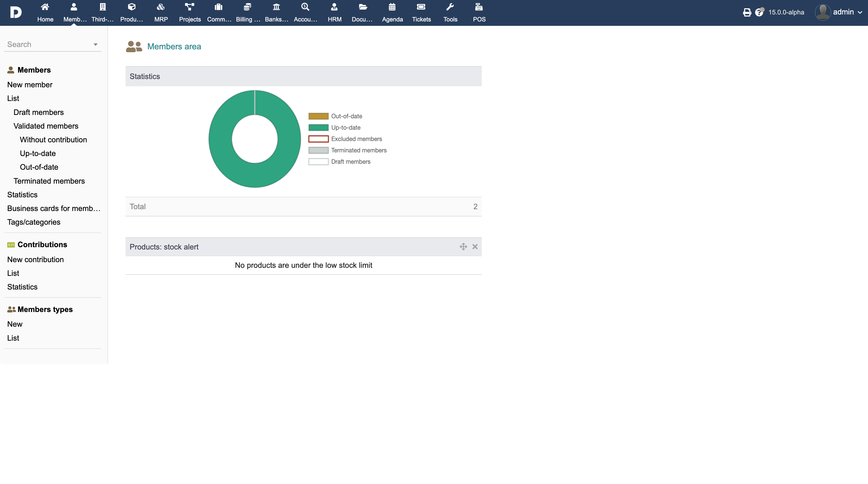Open the help question mark icon
Screen dimensions: 868x484
759,12
